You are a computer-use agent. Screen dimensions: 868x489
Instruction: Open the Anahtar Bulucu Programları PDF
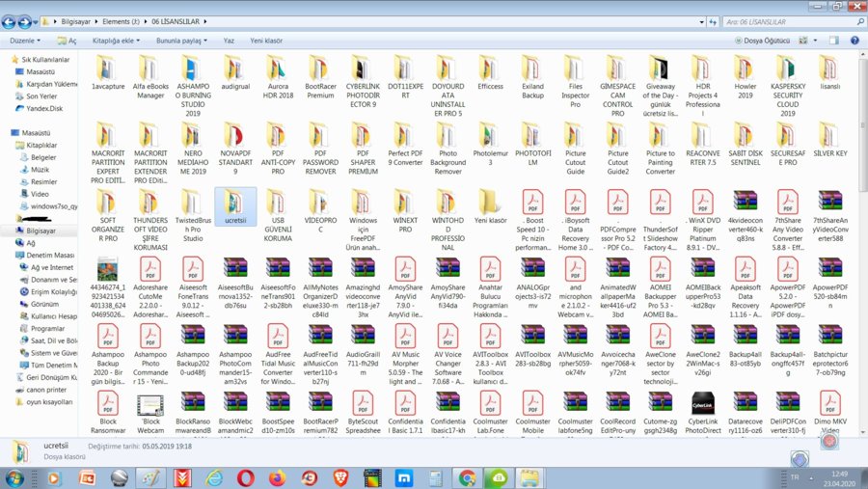coord(491,286)
